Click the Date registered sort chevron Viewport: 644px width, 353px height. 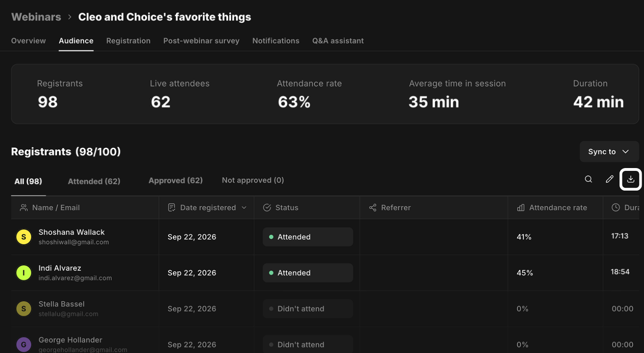click(x=244, y=207)
